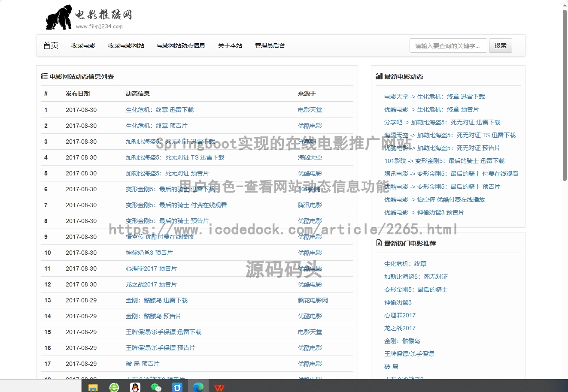Click the 发布日期 column header
Image resolution: width=568 pixels, height=392 pixels.
[78, 93]
